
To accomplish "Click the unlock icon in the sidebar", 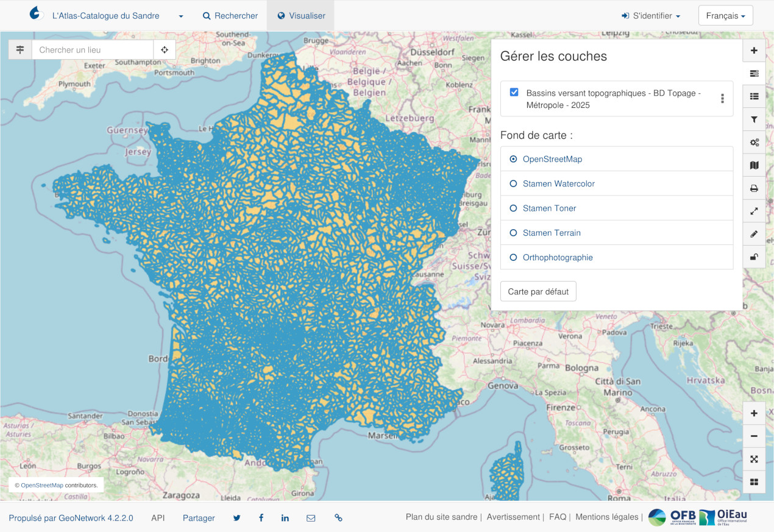I will click(x=754, y=257).
